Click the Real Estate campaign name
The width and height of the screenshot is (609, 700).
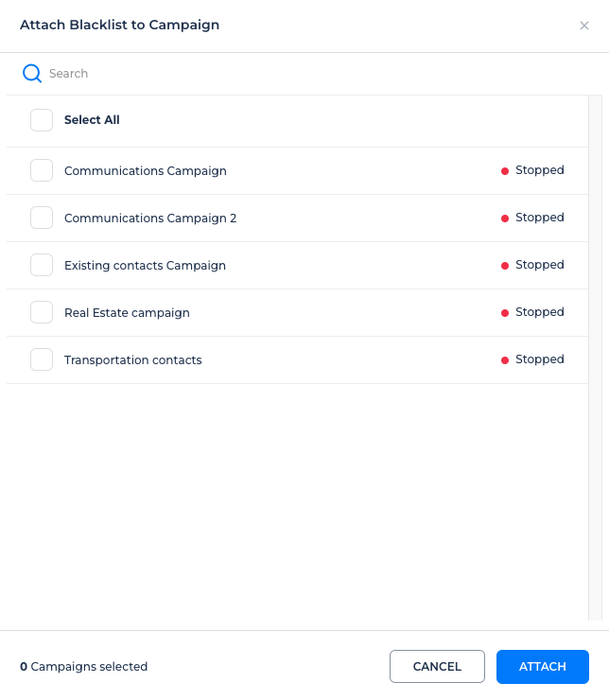[x=127, y=313]
